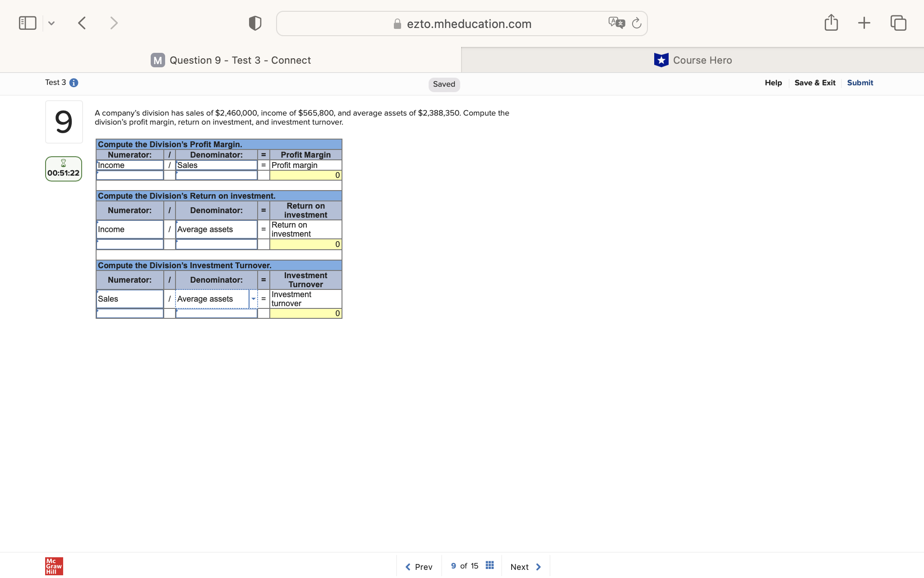Select the Question 9 Connect tab
Image resolution: width=924 pixels, height=578 pixels.
[x=240, y=60]
